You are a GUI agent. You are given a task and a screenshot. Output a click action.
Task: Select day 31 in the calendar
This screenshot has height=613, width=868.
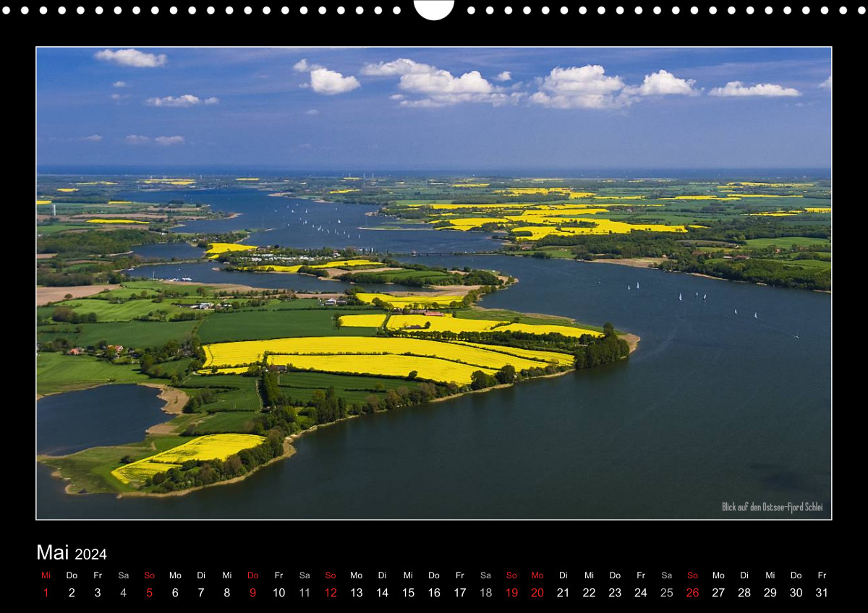(x=822, y=593)
